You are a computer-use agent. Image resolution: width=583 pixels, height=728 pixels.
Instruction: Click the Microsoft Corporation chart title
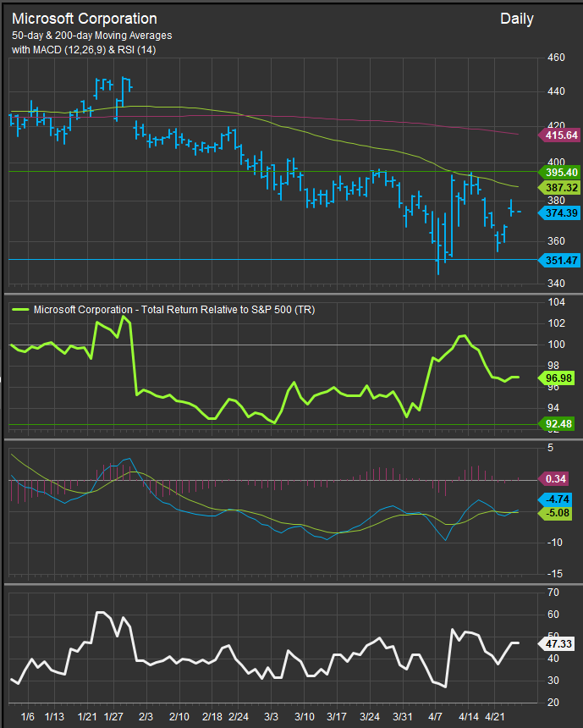click(85, 19)
